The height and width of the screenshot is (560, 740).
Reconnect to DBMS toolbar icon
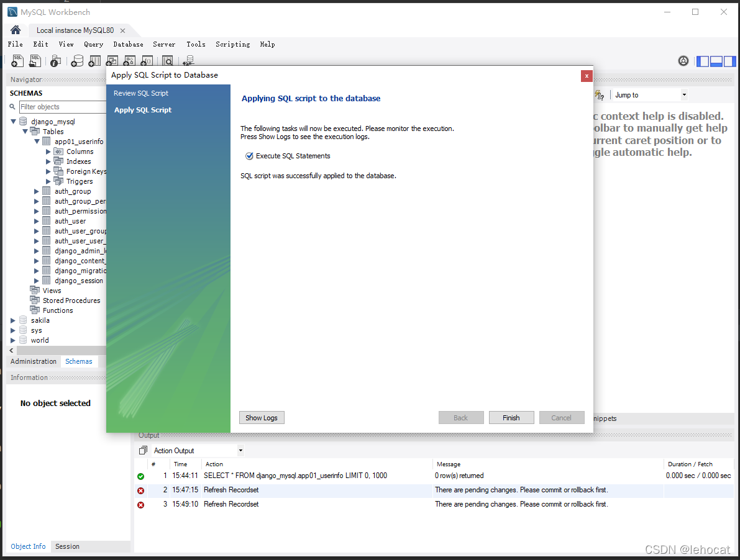pos(188,61)
